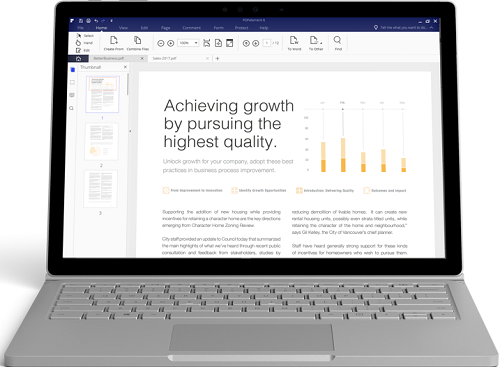Click the Full Screen view icon
Viewport: 500px width, 367px height.
[x=230, y=43]
